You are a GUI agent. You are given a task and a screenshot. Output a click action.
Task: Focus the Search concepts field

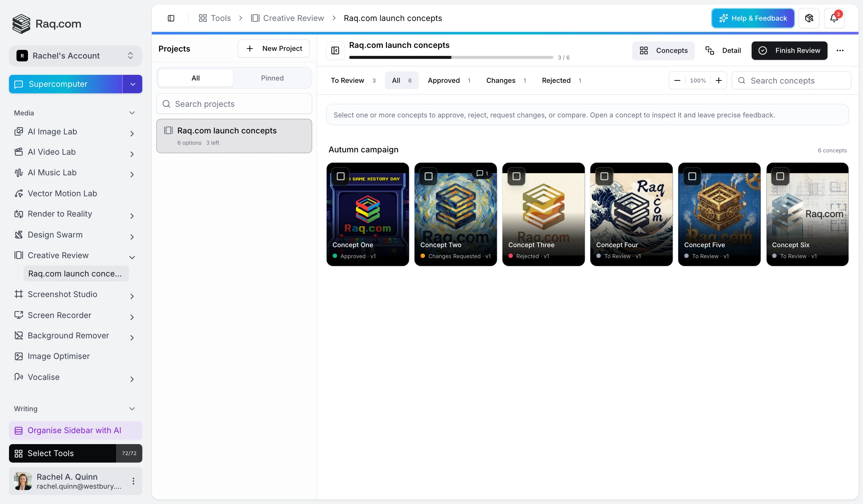pyautogui.click(x=791, y=81)
